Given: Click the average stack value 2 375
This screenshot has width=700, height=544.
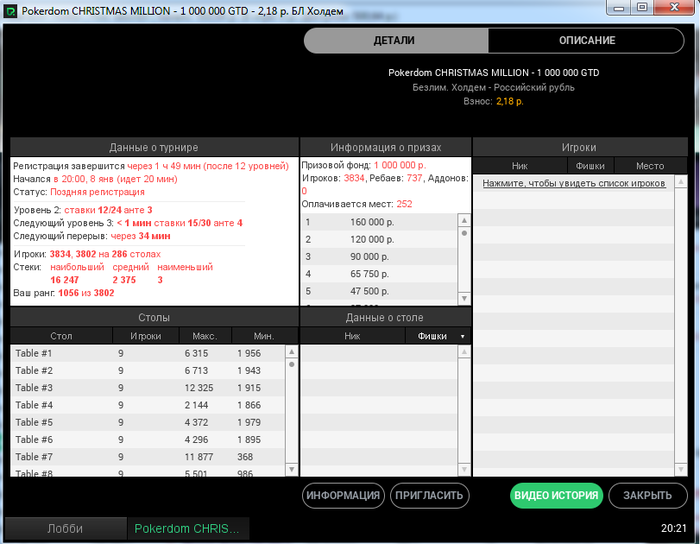Looking at the screenshot, I should point(124,280).
